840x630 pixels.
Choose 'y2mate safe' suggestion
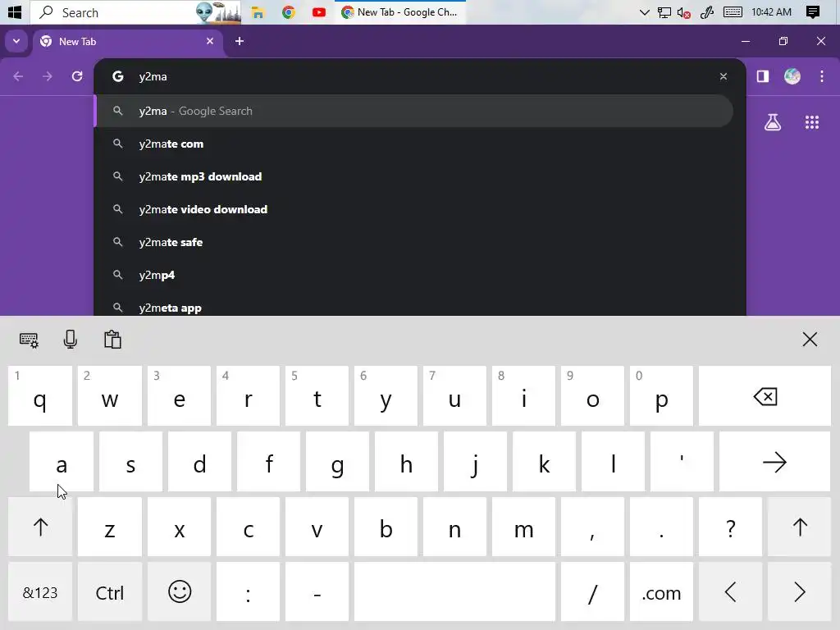pos(413,242)
